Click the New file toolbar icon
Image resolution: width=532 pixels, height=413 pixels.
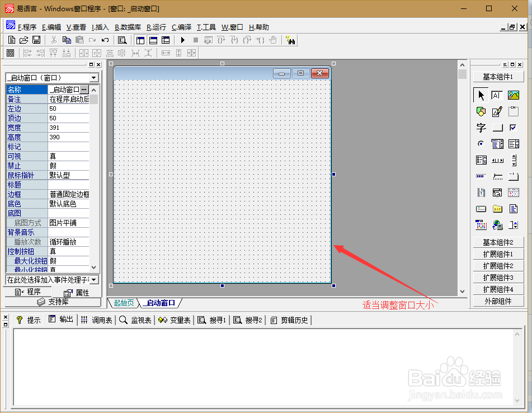12,40
